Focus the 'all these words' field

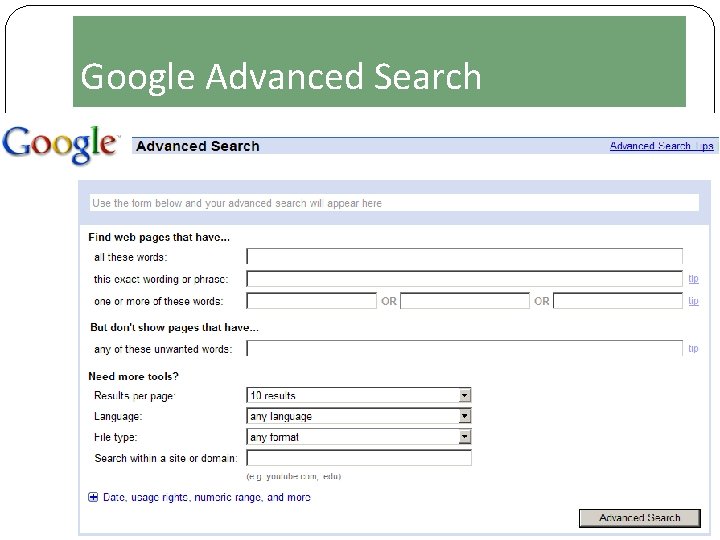tap(464, 256)
